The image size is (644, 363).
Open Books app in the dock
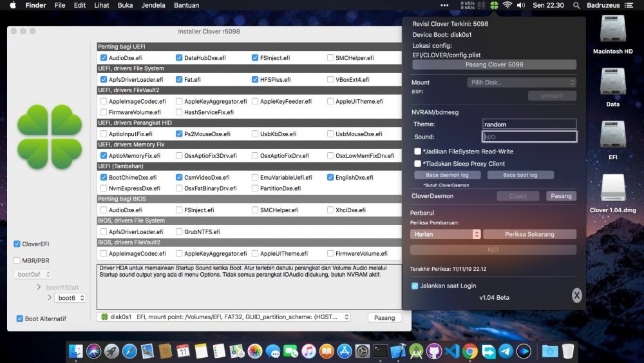pyautogui.click(x=327, y=351)
